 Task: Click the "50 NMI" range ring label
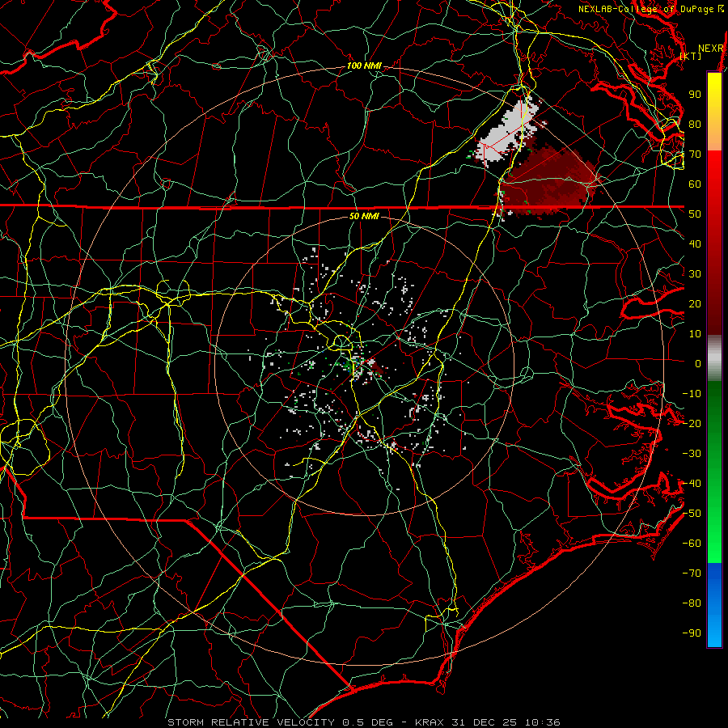click(364, 216)
